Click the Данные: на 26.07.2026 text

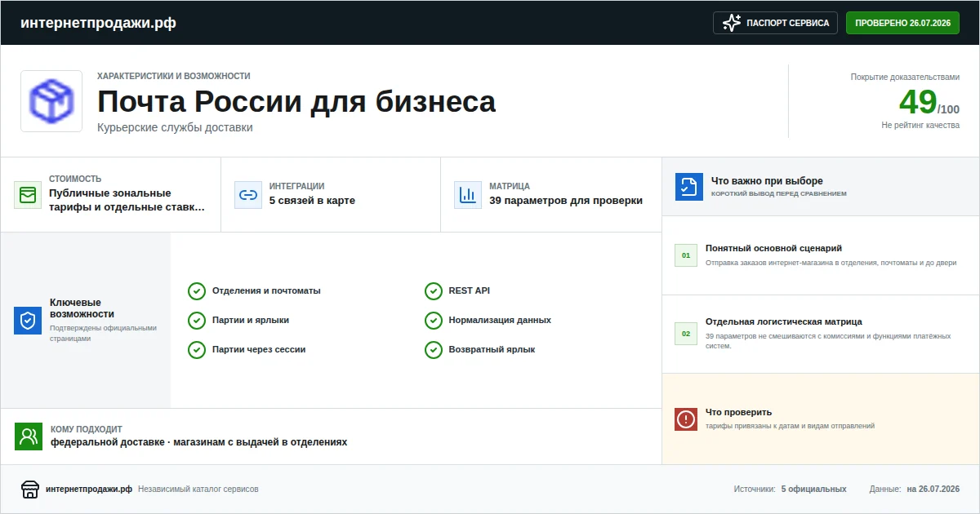click(x=915, y=490)
